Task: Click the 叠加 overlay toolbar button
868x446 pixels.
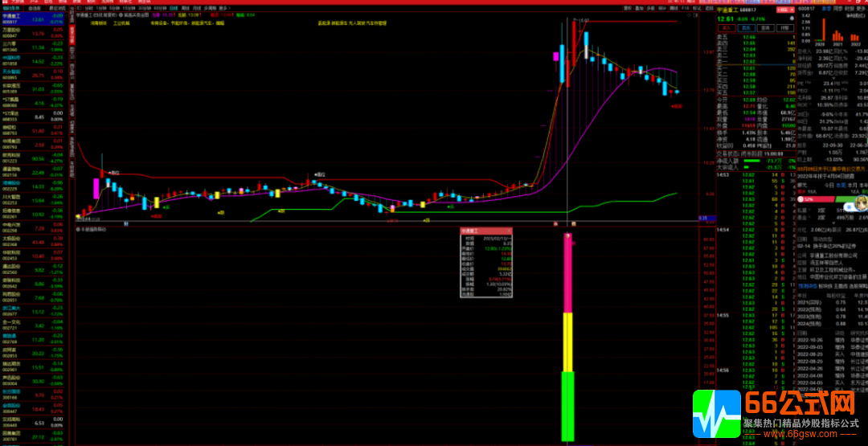Action: (x=640, y=8)
